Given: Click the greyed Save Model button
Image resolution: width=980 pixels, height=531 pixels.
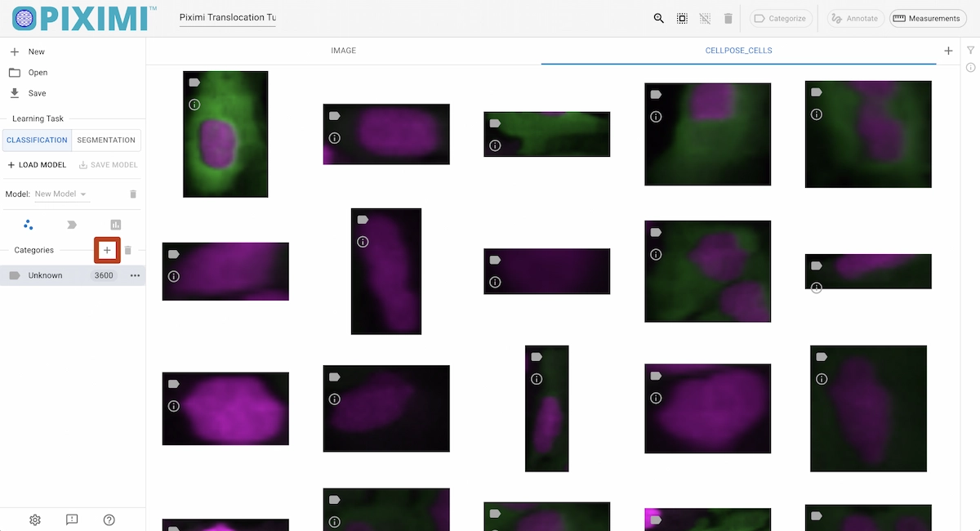Looking at the screenshot, I should 108,165.
